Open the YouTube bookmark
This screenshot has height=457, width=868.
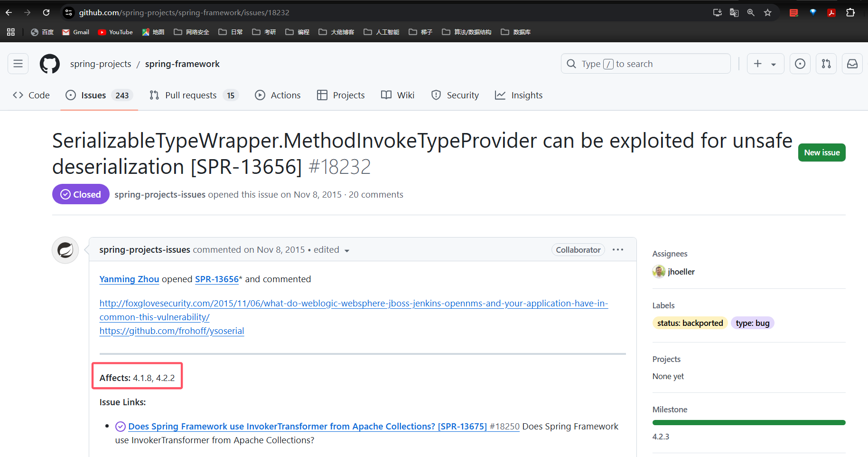tap(115, 32)
